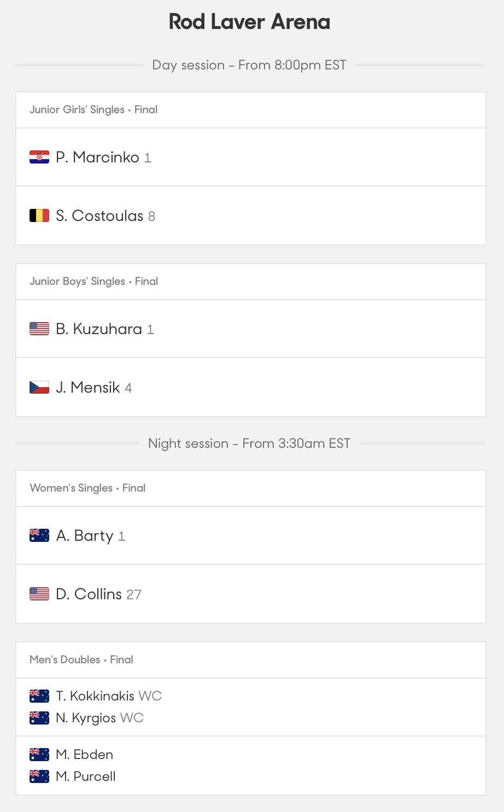Screen dimensions: 504x812
Task: Click the US flag beside D. Collins
Action: click(x=39, y=594)
